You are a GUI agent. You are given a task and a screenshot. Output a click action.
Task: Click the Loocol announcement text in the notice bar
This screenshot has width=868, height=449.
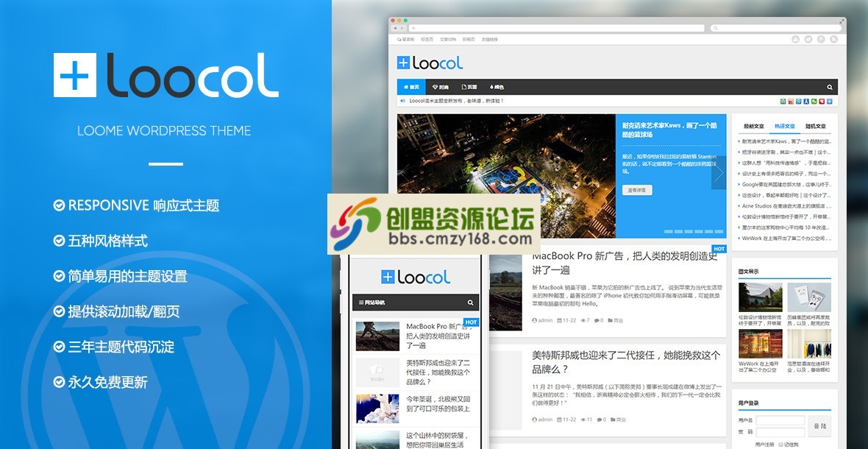(457, 102)
